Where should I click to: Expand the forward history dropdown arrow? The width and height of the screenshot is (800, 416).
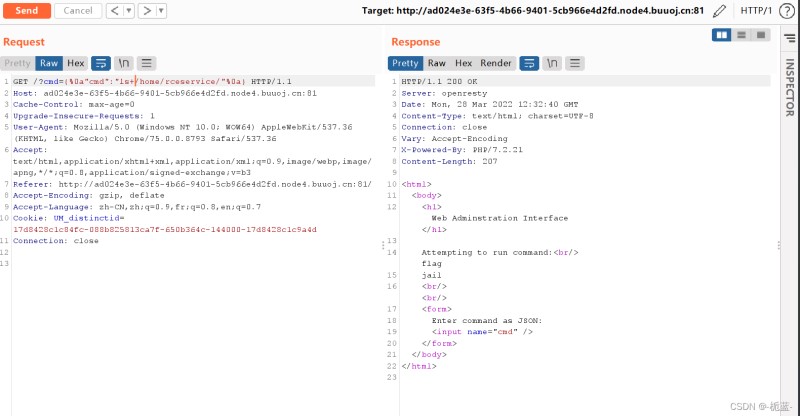[161, 11]
